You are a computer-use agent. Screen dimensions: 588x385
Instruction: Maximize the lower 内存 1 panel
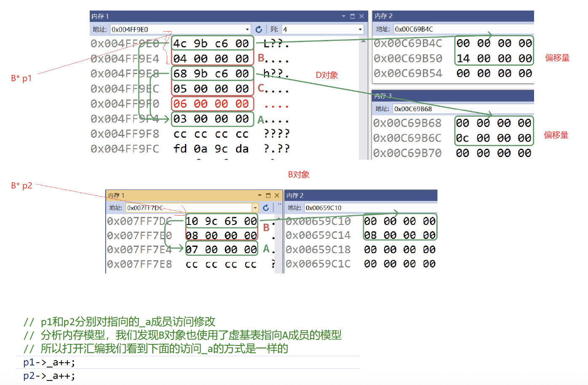click(268, 195)
